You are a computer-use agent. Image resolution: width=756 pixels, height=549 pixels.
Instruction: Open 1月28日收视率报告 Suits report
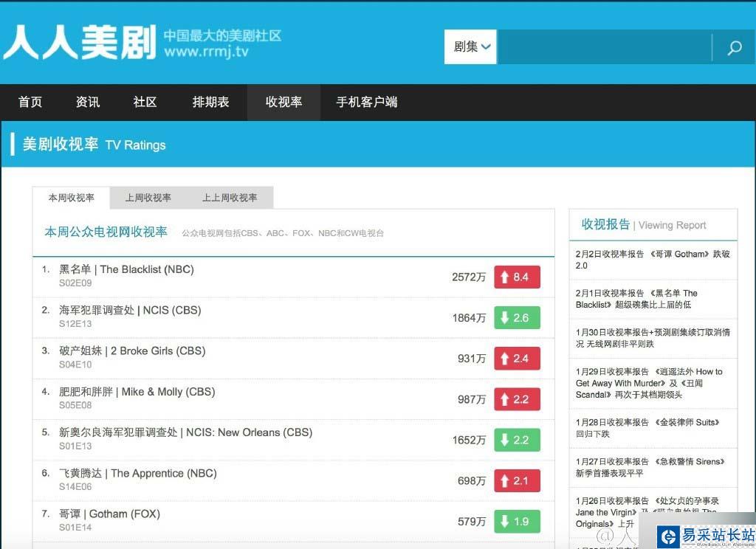647,428
